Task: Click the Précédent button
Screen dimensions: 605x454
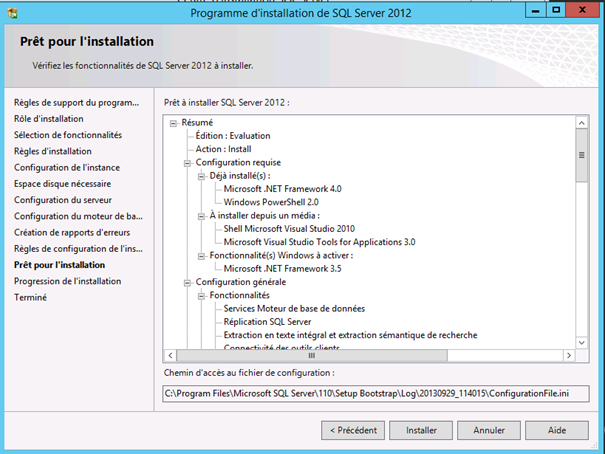Action: (353, 430)
